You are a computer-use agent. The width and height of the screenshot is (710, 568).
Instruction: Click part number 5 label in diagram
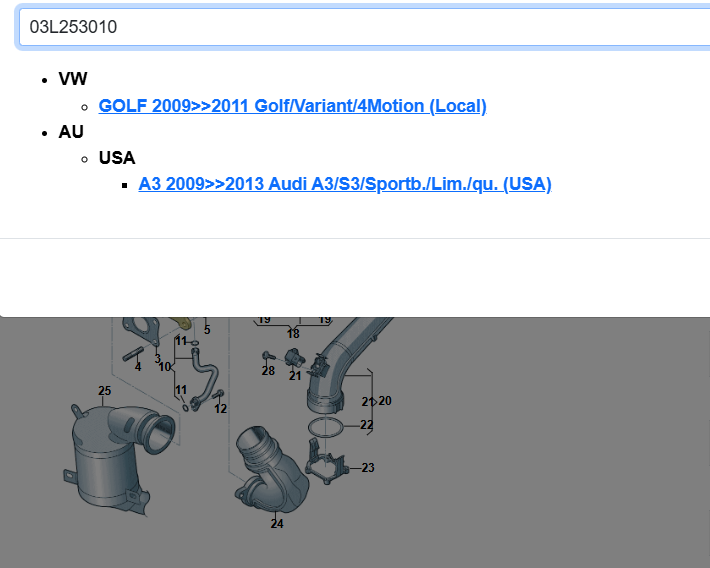(207, 329)
